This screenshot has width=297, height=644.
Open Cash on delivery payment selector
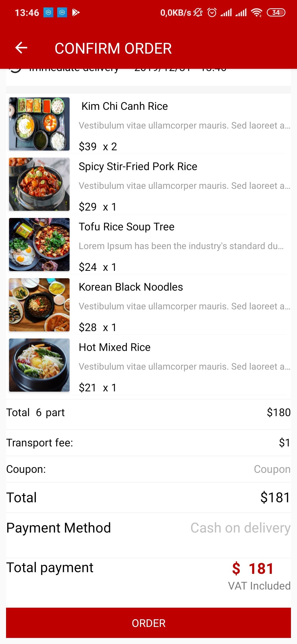point(240,528)
